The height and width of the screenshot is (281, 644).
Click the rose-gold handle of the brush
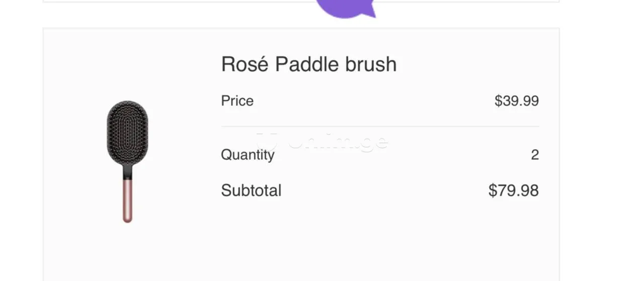point(127,200)
